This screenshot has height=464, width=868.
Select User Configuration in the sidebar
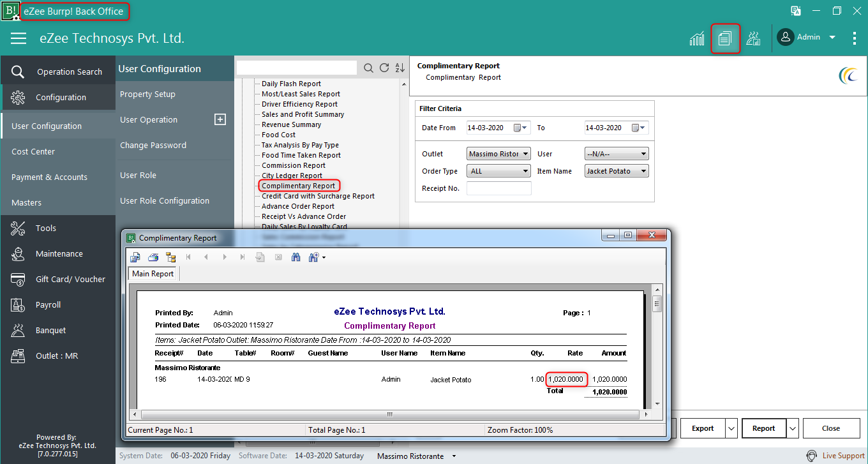click(x=58, y=126)
